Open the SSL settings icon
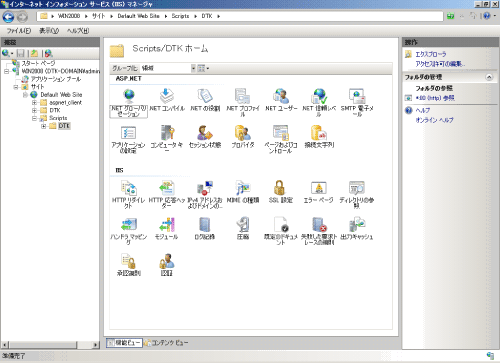Screen dimensions: 500x363 click(281, 192)
